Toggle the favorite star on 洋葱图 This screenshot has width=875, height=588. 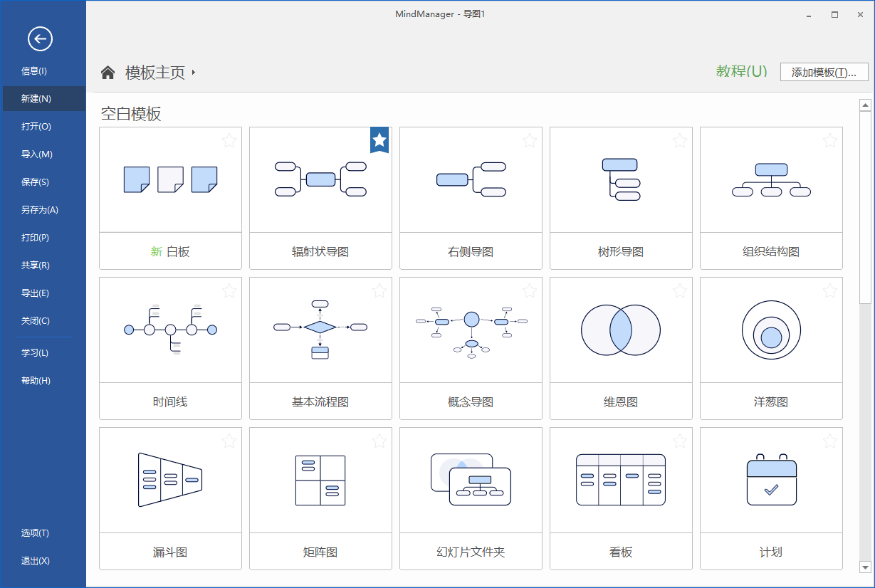830,290
